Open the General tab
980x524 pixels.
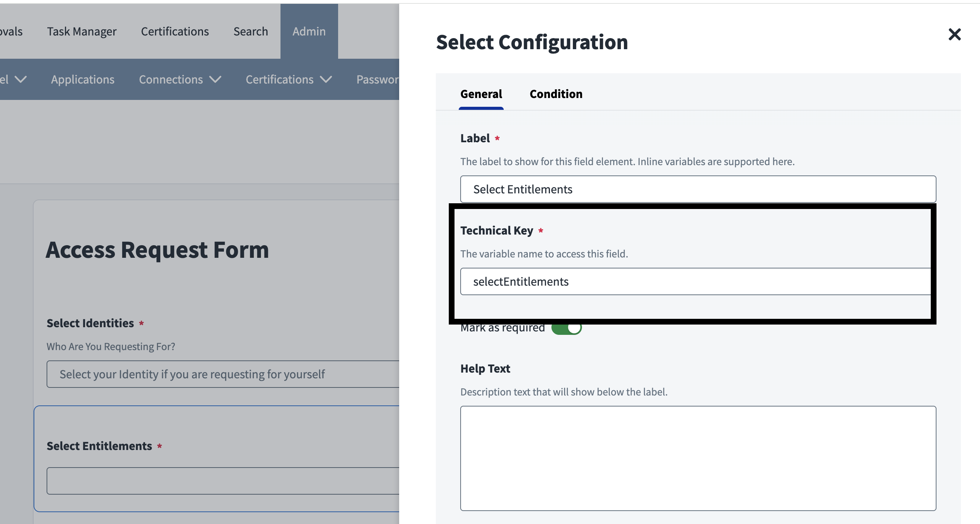click(481, 94)
